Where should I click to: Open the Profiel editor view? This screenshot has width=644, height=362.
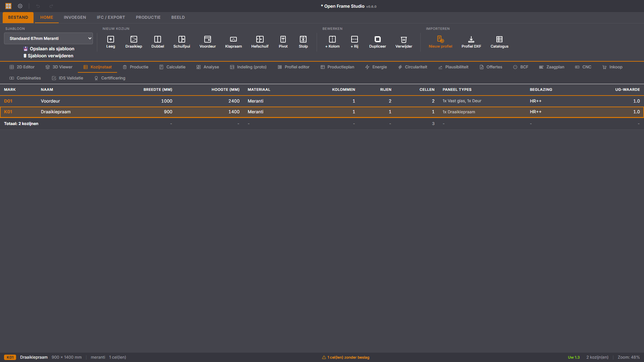(293, 67)
